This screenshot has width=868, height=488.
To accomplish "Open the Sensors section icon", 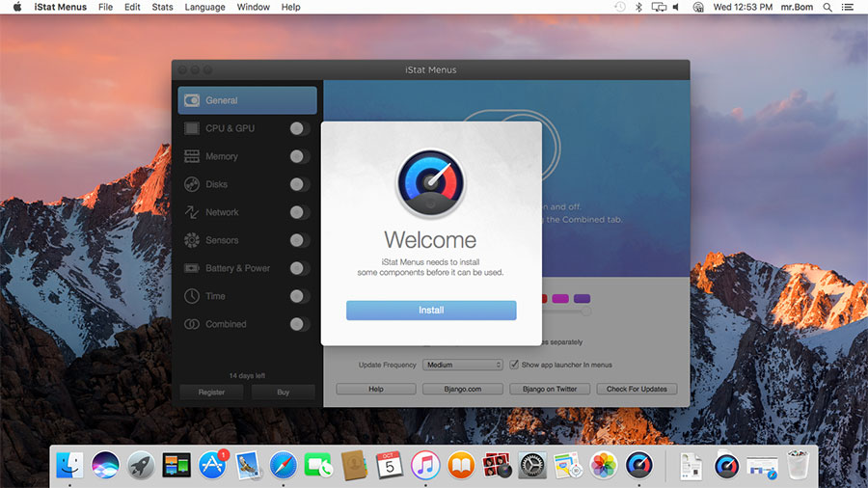I will 192,240.
